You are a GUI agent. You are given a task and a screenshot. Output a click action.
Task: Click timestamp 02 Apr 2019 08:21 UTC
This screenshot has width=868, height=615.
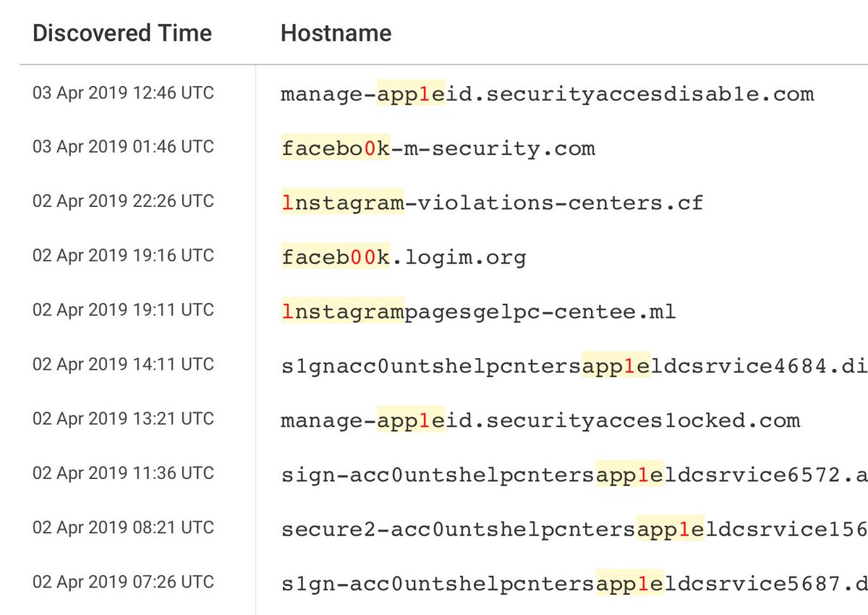pyautogui.click(x=124, y=527)
